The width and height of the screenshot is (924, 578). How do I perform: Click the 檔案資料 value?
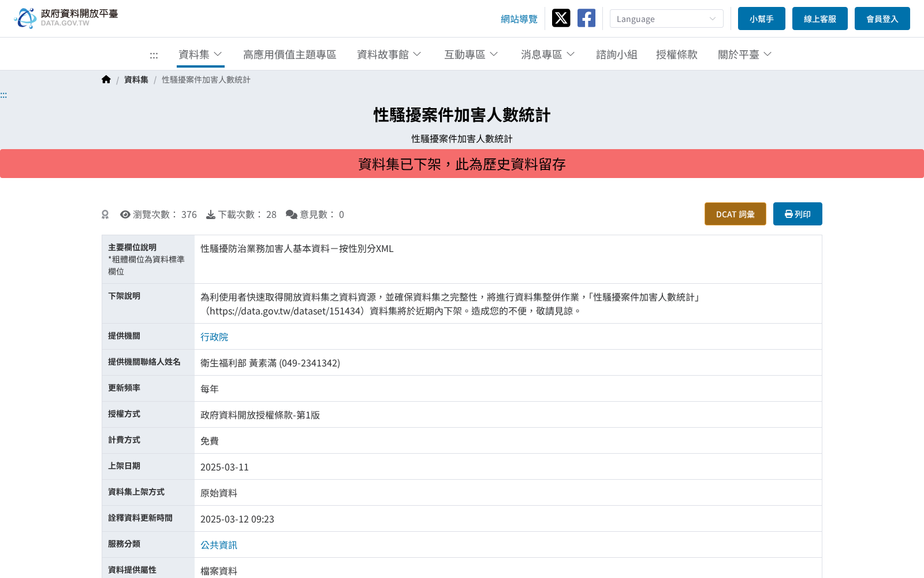[x=219, y=571]
